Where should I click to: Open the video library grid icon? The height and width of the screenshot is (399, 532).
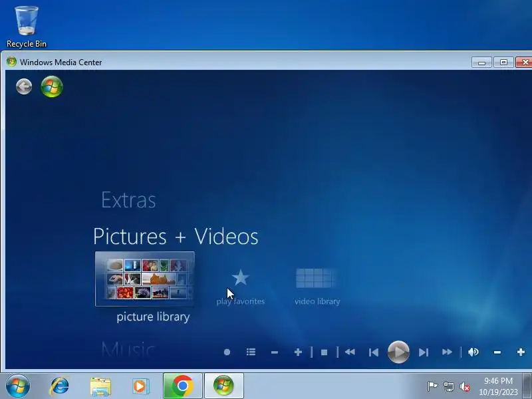315,278
